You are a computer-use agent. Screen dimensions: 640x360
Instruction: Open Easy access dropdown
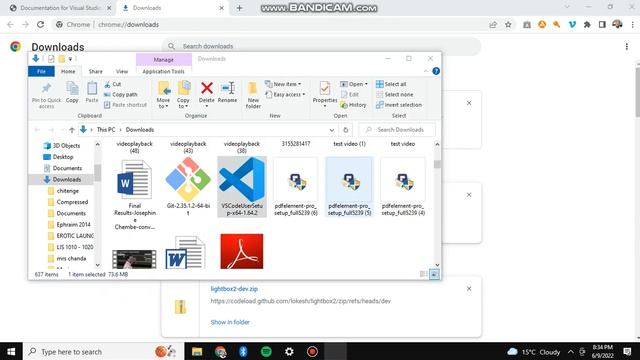click(285, 94)
